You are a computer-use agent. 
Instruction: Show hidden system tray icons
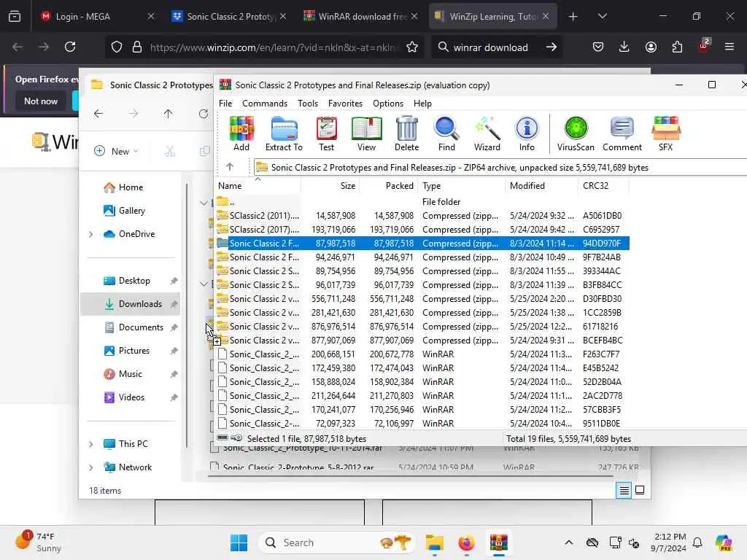tap(568, 542)
